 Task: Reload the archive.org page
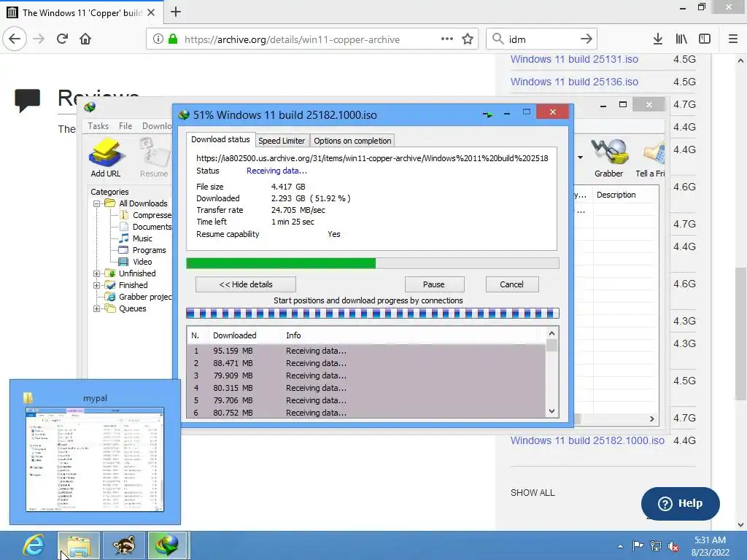(x=62, y=39)
